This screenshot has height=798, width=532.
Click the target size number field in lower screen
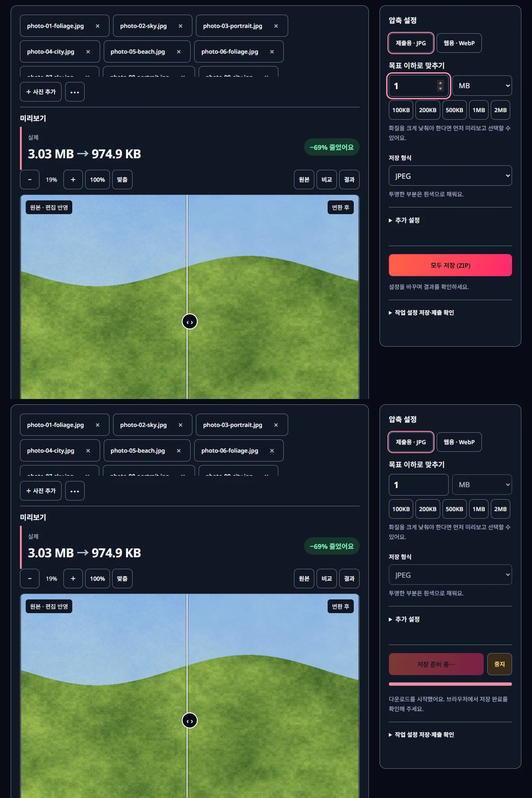pyautogui.click(x=419, y=485)
